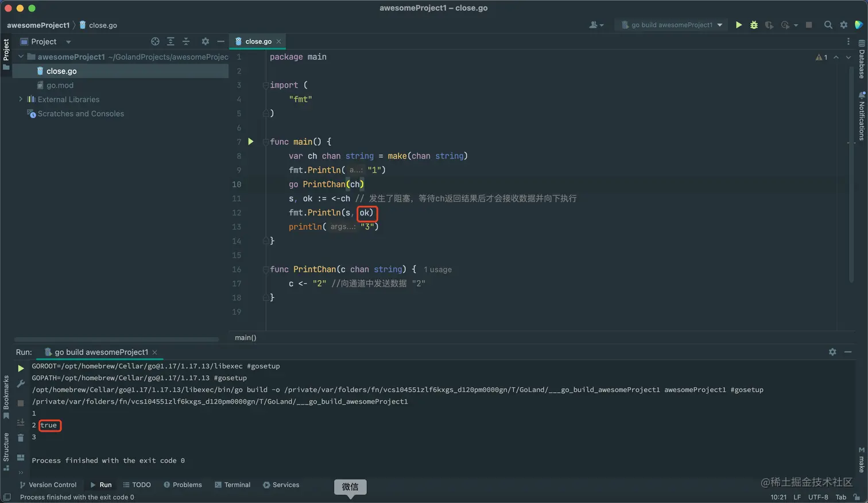Run the go build awesomeProject1 configuration from the top toolbar
This screenshot has width=868, height=503.
click(739, 25)
